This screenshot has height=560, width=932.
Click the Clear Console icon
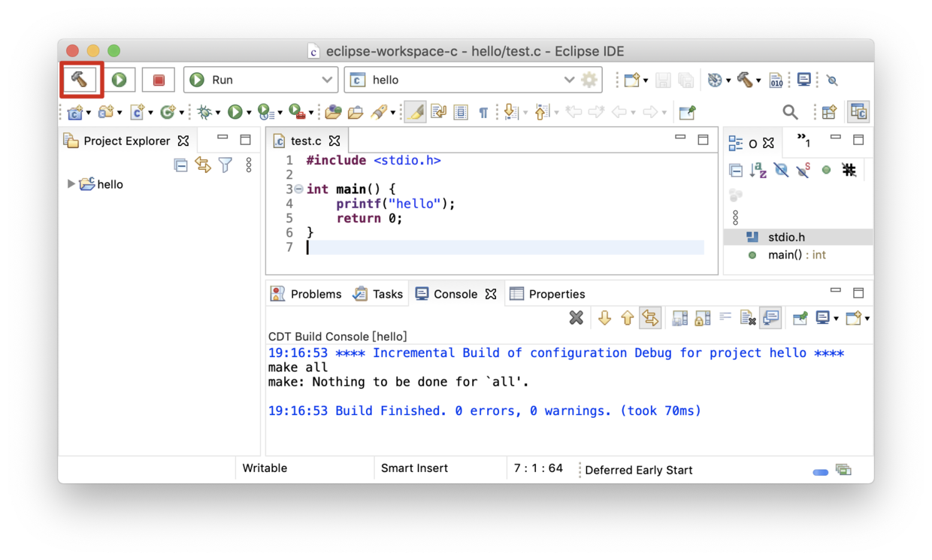[x=747, y=318]
